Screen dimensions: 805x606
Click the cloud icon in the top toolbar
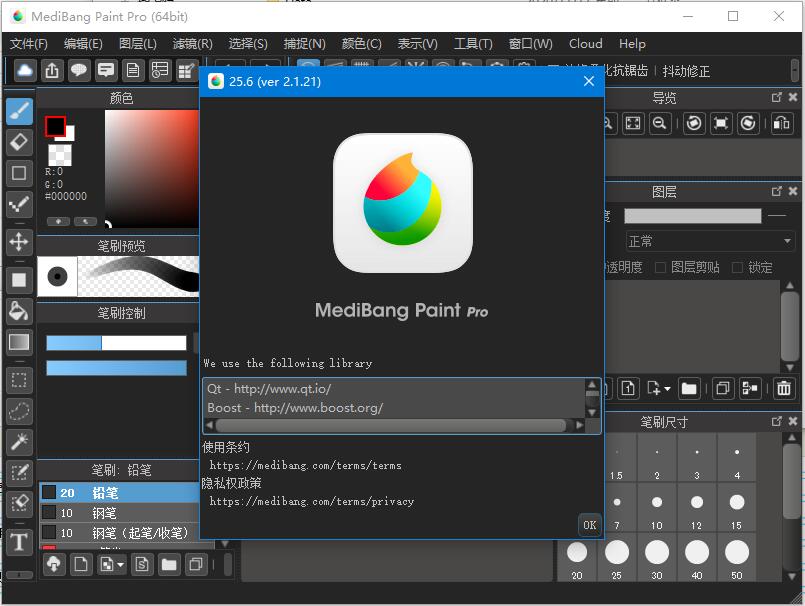pos(25,70)
